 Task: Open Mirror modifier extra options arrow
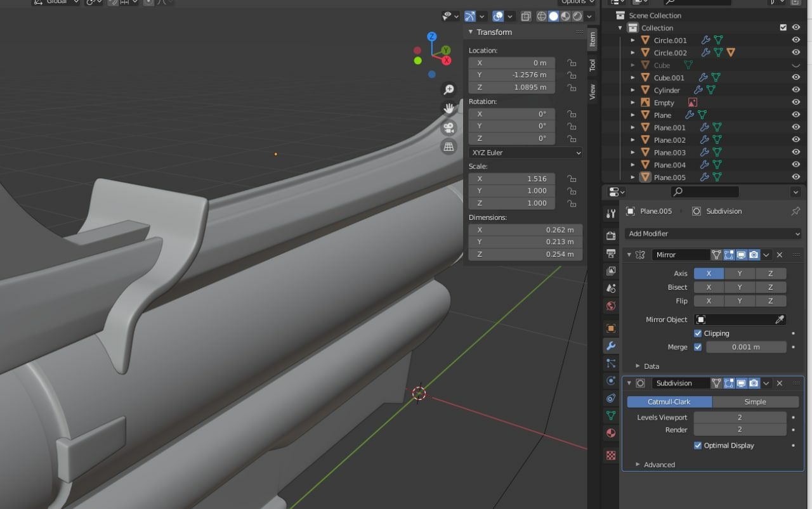(x=766, y=255)
